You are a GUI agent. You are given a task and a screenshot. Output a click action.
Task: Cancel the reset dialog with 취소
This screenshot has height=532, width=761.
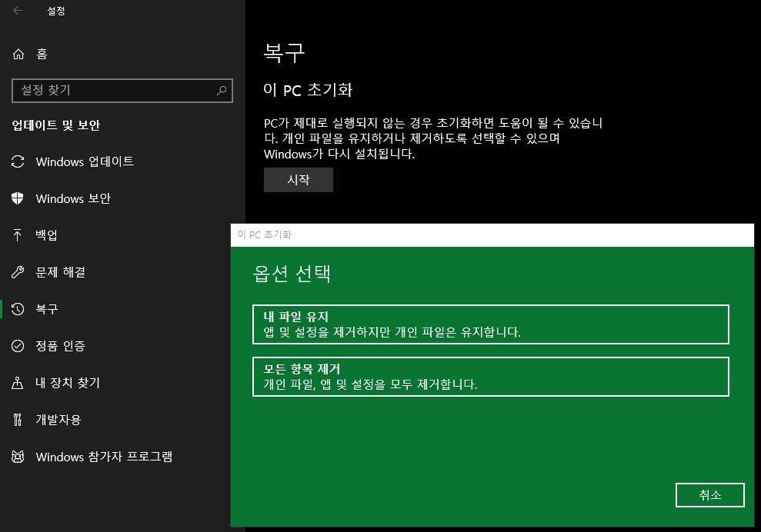709,495
